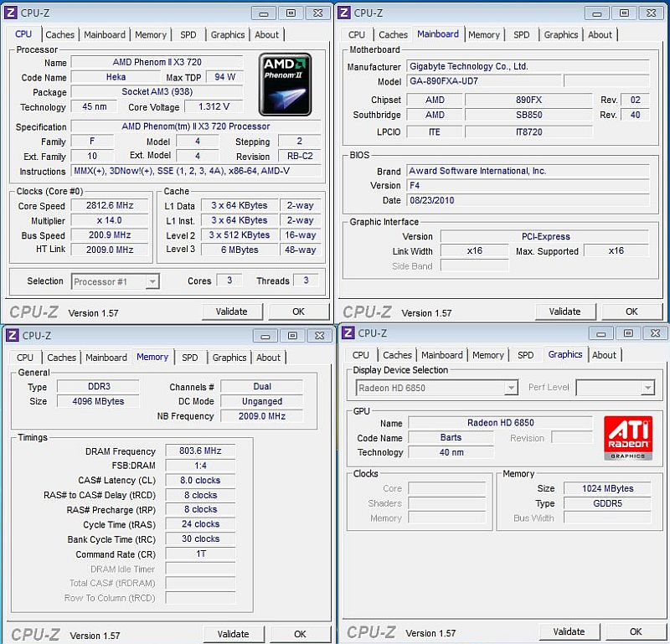Maximize the Graphics tab window
Image resolution: width=670 pixels, height=644 pixels.
(628, 333)
